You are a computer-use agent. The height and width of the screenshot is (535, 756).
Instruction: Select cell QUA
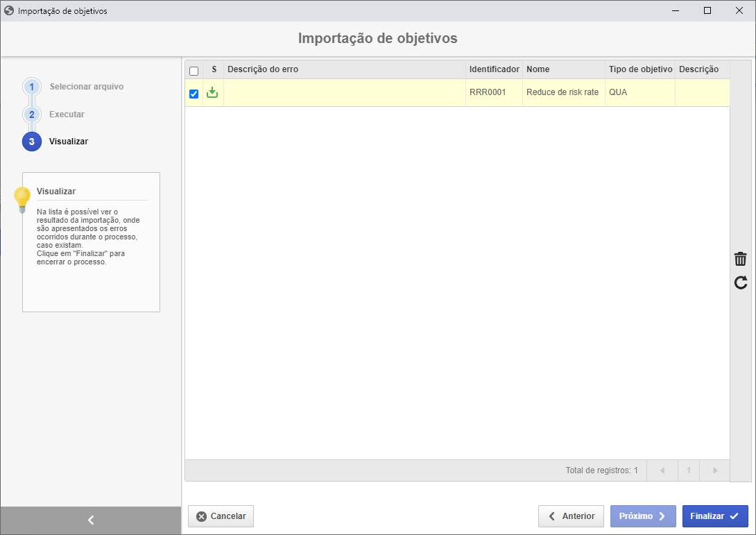[639, 92]
